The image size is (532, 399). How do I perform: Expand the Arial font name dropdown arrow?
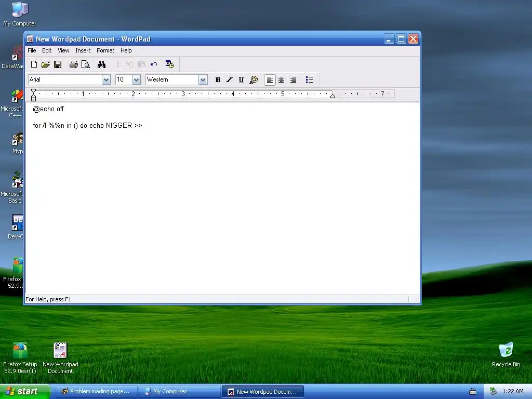(x=106, y=79)
